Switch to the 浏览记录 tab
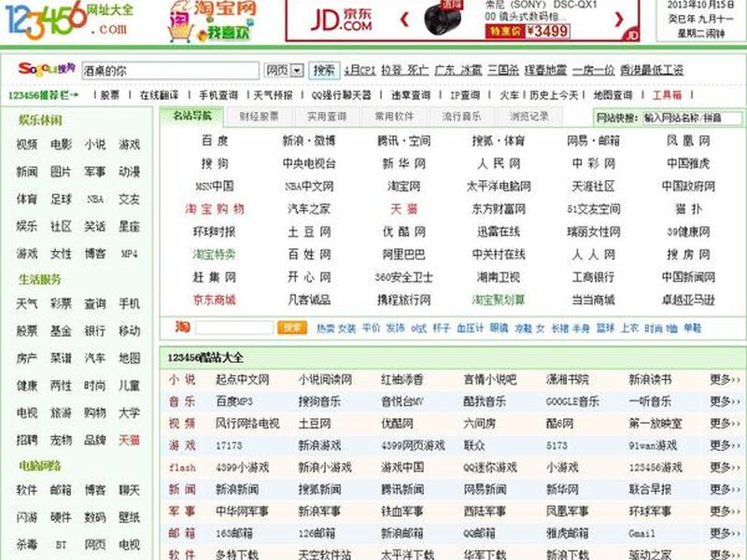Image resolution: width=747 pixels, height=560 pixels. point(529,116)
